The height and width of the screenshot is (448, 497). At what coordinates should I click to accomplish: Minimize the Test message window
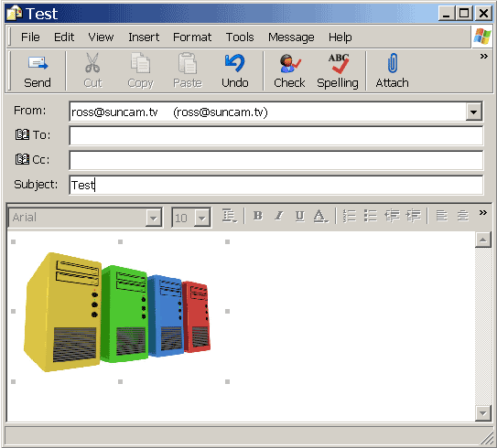(447, 14)
